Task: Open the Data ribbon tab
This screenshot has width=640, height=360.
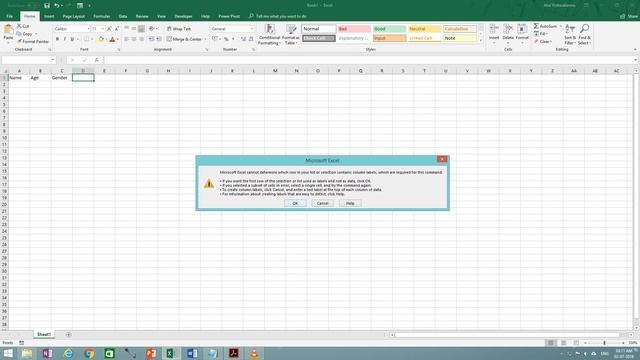Action: pos(123,16)
